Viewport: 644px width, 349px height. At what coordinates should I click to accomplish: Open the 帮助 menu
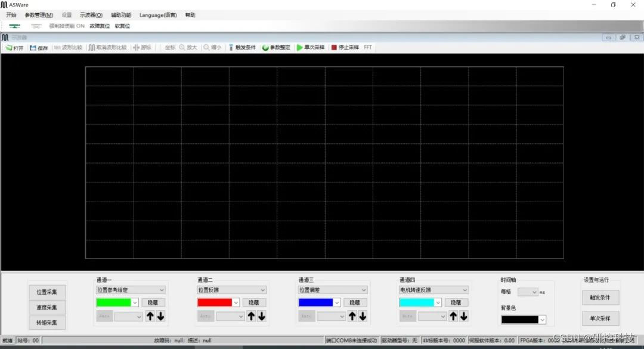(190, 15)
